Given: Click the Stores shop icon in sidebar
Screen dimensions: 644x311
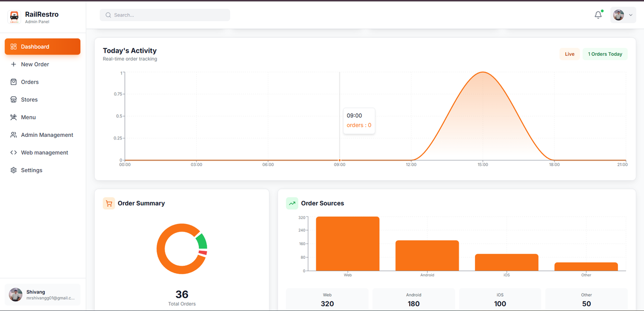Looking at the screenshot, I should pos(14,100).
